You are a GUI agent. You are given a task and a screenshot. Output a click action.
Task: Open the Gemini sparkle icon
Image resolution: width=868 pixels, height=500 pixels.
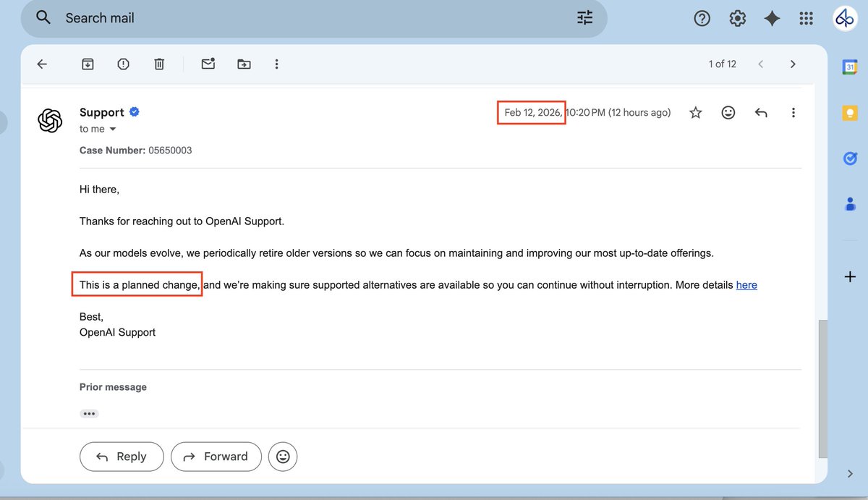pyautogui.click(x=772, y=19)
